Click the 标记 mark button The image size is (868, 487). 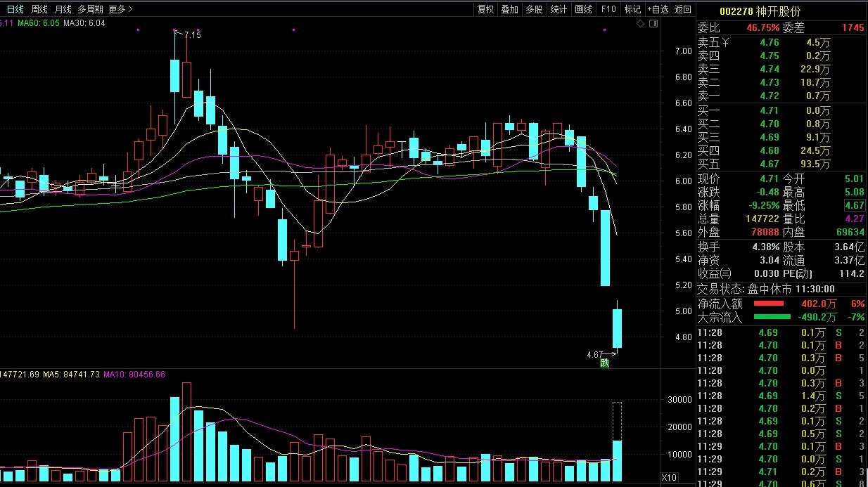pos(633,9)
